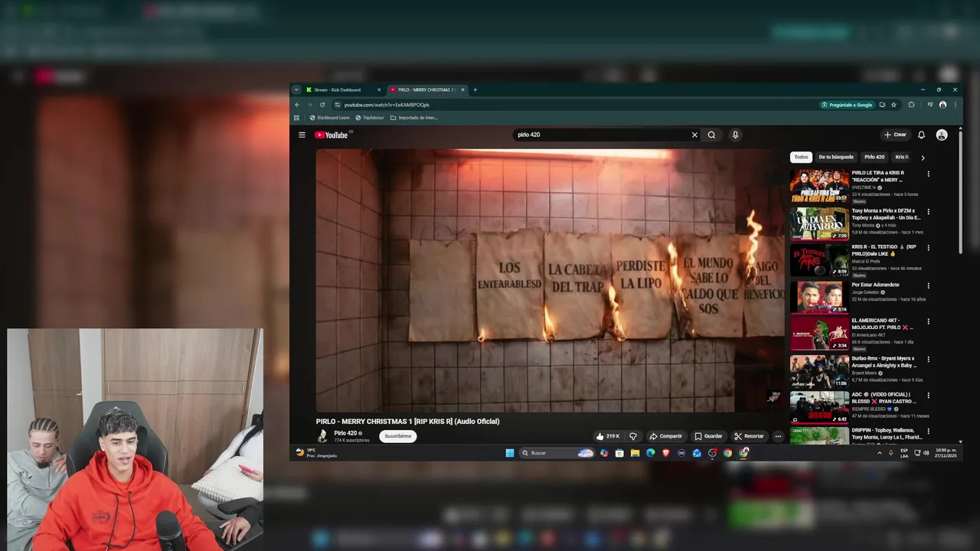Viewport: 980px width, 551px height.
Task: Focus the YouTube search field
Action: (x=601, y=135)
